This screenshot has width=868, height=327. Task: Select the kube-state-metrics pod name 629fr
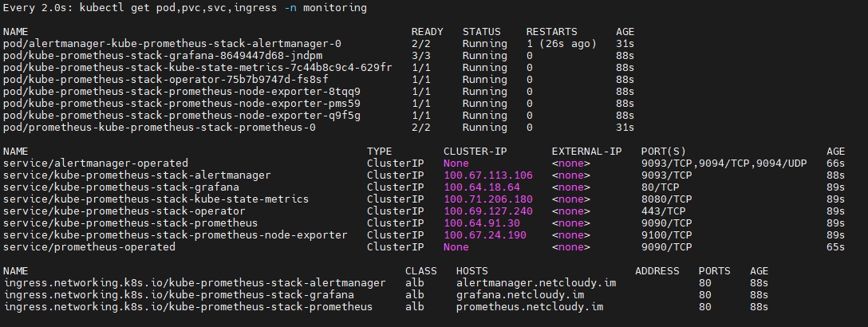(x=198, y=68)
